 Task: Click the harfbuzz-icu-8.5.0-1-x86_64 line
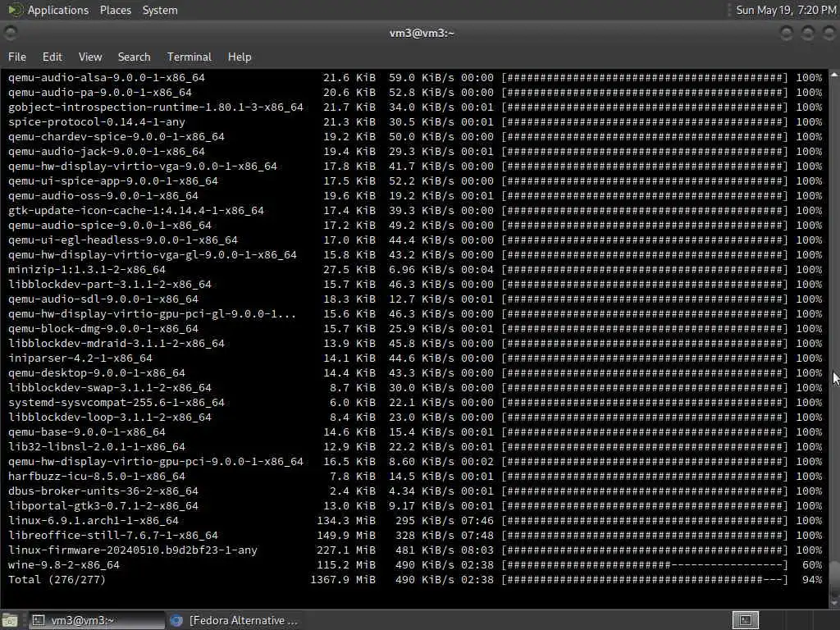pyautogui.click(x=415, y=477)
